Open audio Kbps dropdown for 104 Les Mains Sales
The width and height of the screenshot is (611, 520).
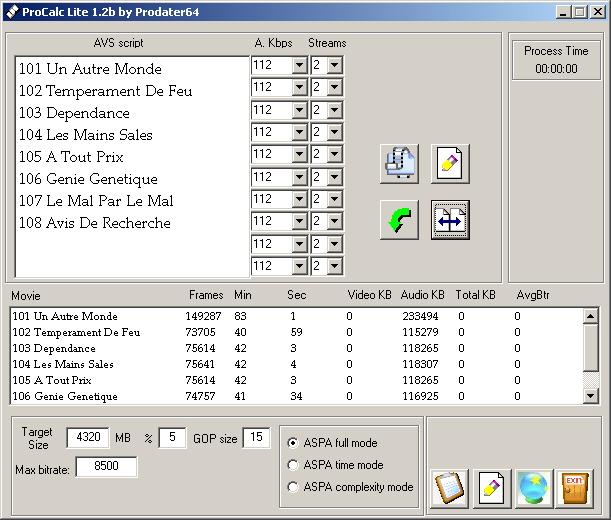tap(299, 132)
